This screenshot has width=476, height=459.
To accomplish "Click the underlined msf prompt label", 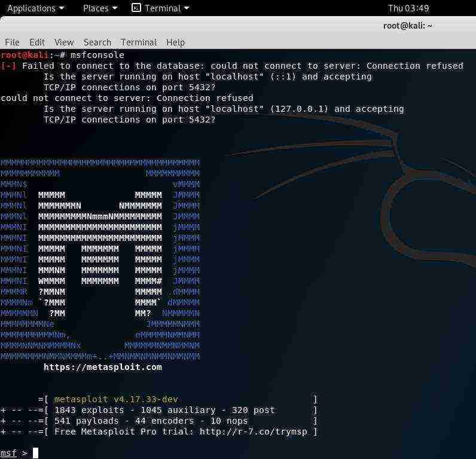I will pos(8,453).
